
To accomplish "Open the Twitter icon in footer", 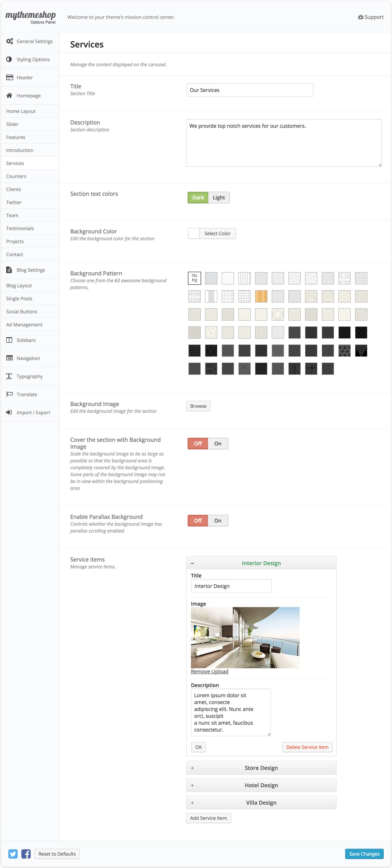I will pos(13,854).
